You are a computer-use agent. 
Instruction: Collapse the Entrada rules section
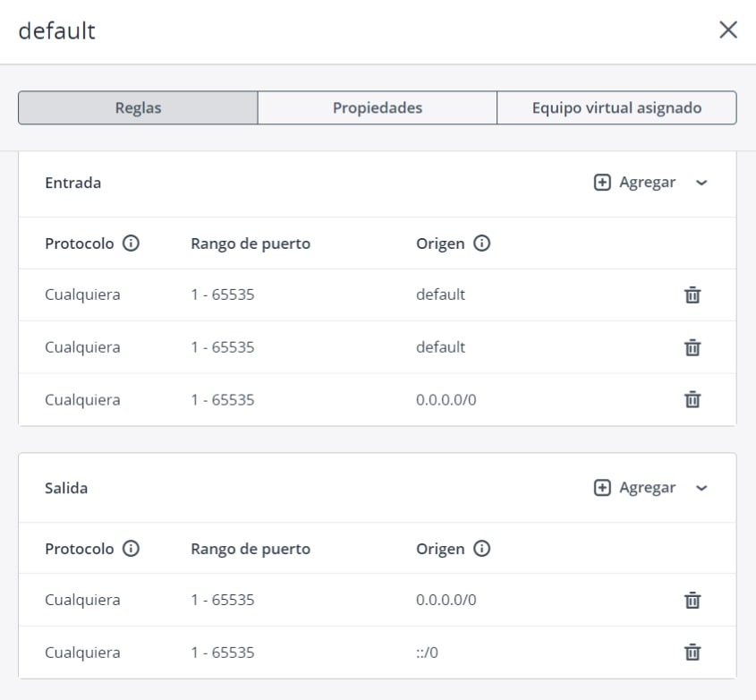tap(701, 183)
